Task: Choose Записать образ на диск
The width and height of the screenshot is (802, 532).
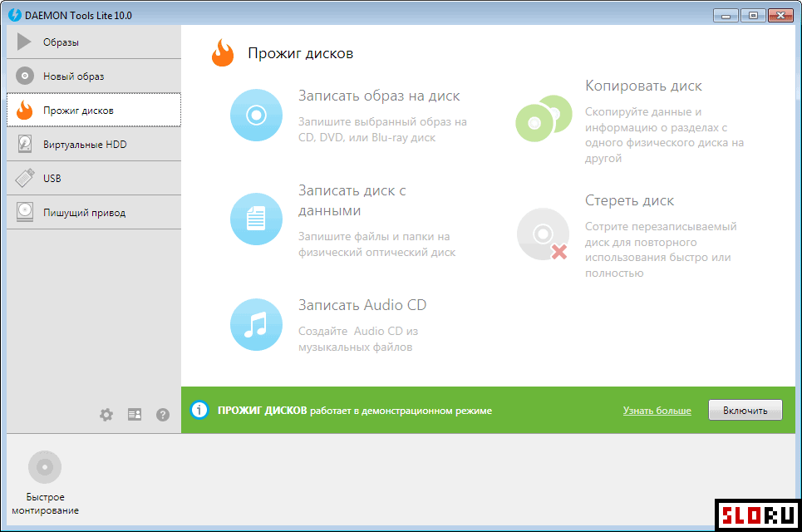Action: click(x=379, y=96)
